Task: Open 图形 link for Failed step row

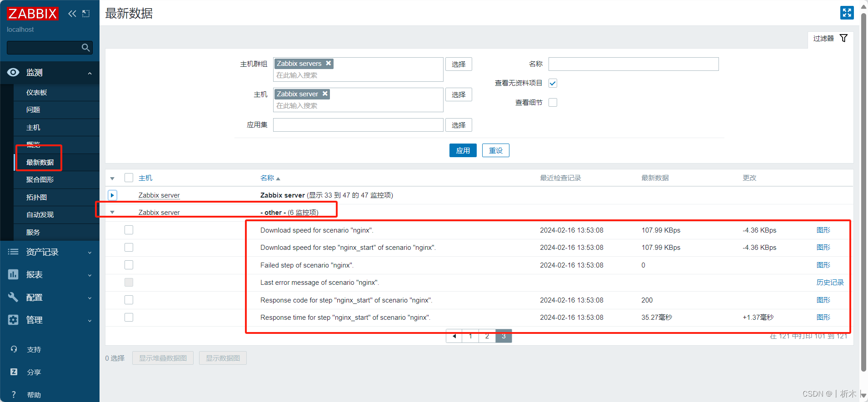Action: tap(823, 265)
